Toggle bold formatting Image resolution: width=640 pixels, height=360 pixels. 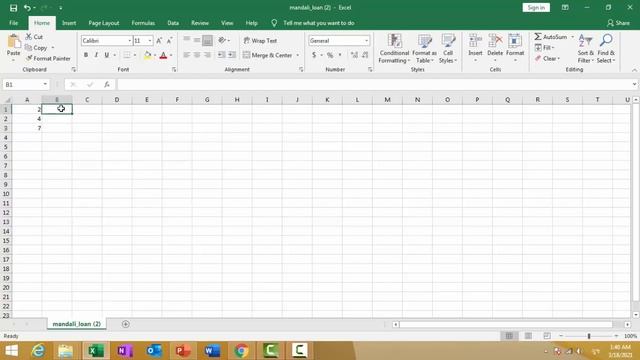(86, 55)
